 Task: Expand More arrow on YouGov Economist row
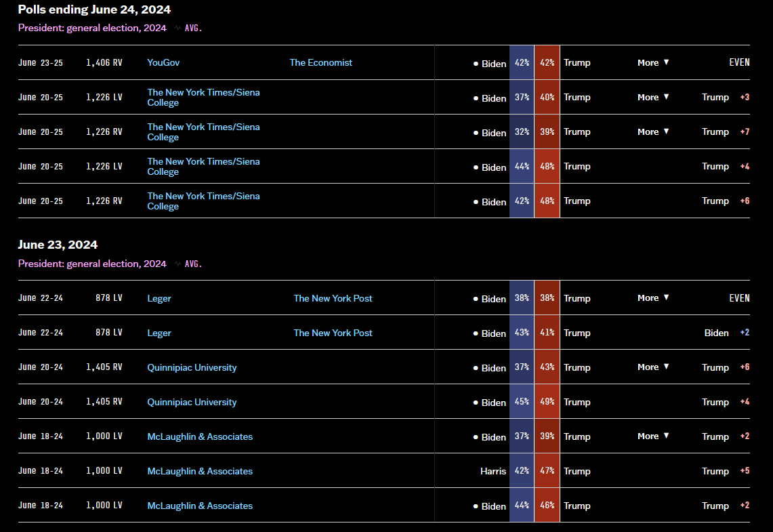pos(653,62)
